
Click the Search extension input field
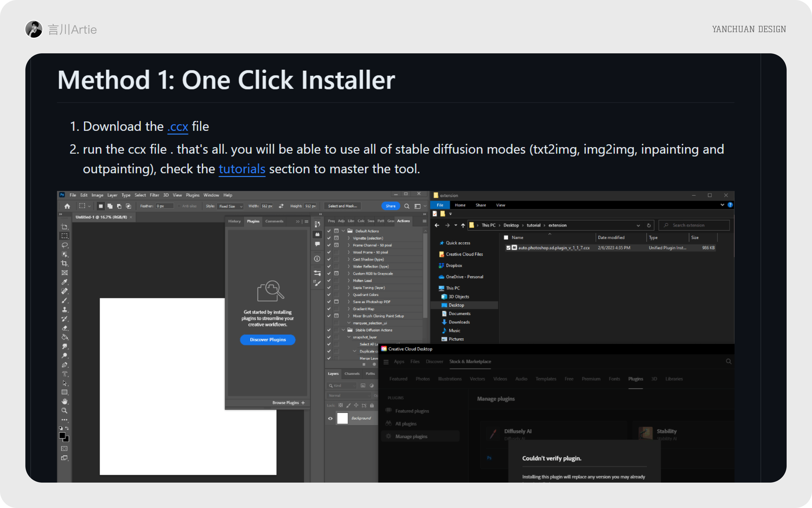pos(694,225)
